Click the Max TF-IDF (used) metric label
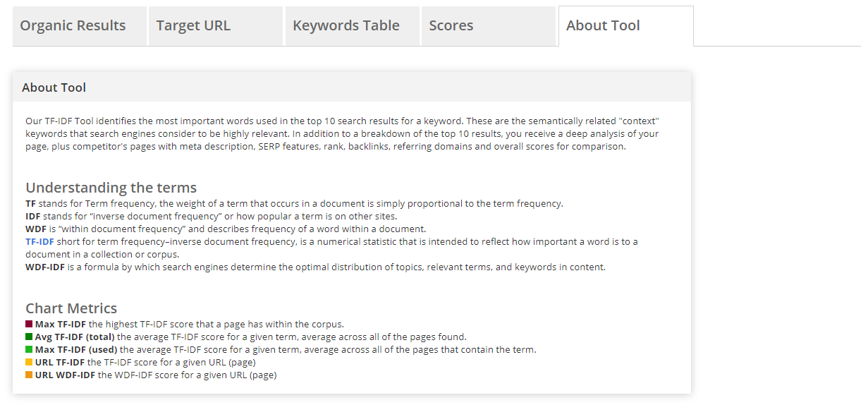 (76, 350)
